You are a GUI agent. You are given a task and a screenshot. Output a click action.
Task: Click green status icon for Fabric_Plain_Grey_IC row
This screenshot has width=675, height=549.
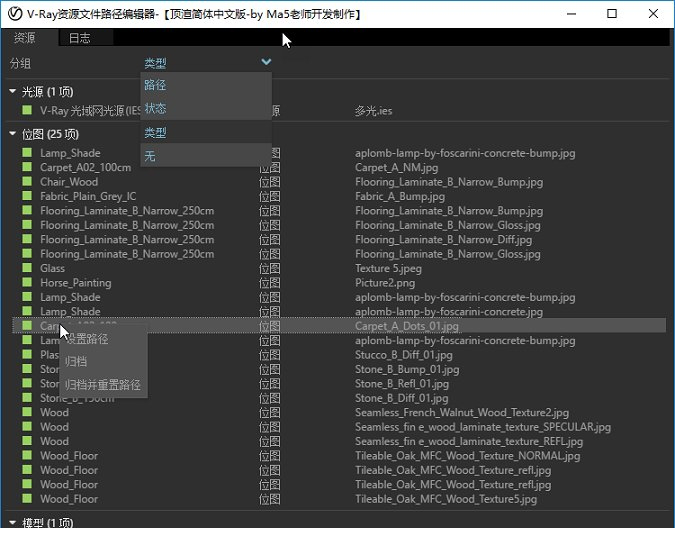click(27, 196)
